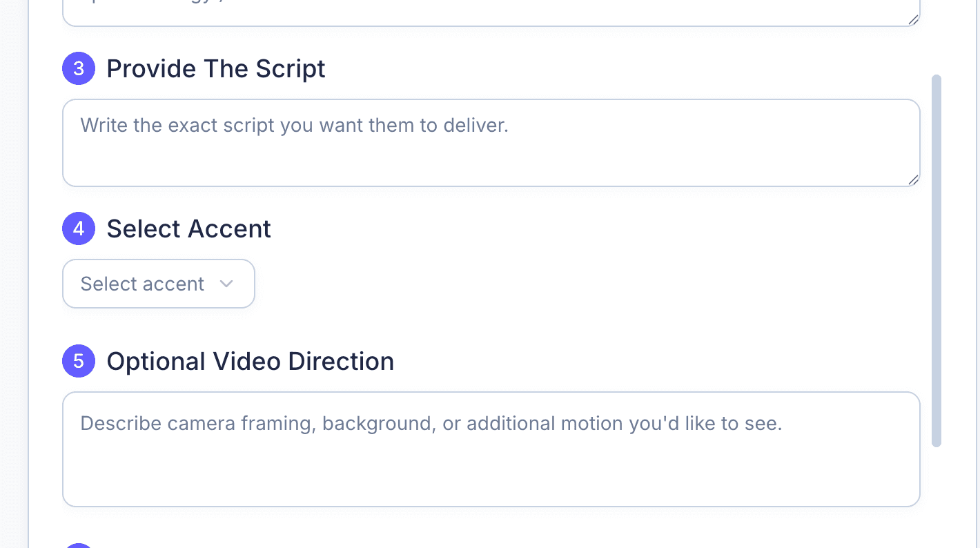Click the Optional Video Direction heading
Screen dimensions: 980x548
point(250,361)
